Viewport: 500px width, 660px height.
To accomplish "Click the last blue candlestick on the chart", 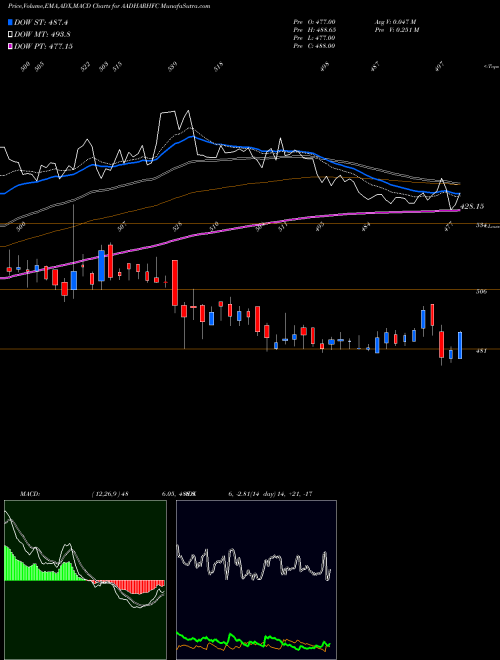I will tap(460, 345).
